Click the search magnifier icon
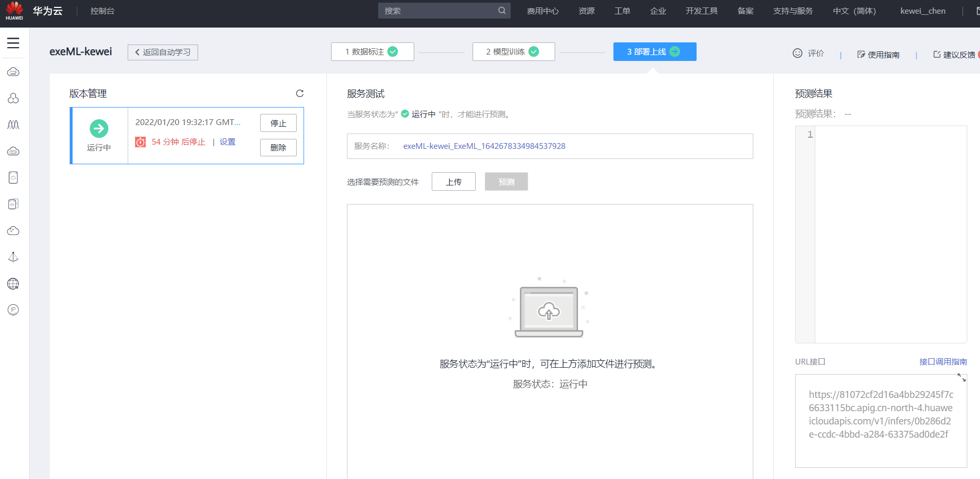Viewport: 980px width, 479px height. (x=502, y=11)
